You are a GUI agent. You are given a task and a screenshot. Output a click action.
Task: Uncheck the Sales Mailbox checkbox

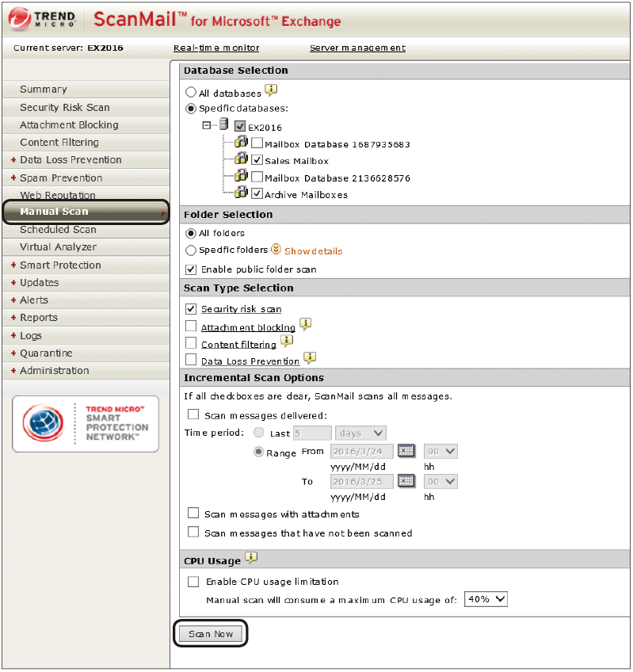tap(257, 160)
